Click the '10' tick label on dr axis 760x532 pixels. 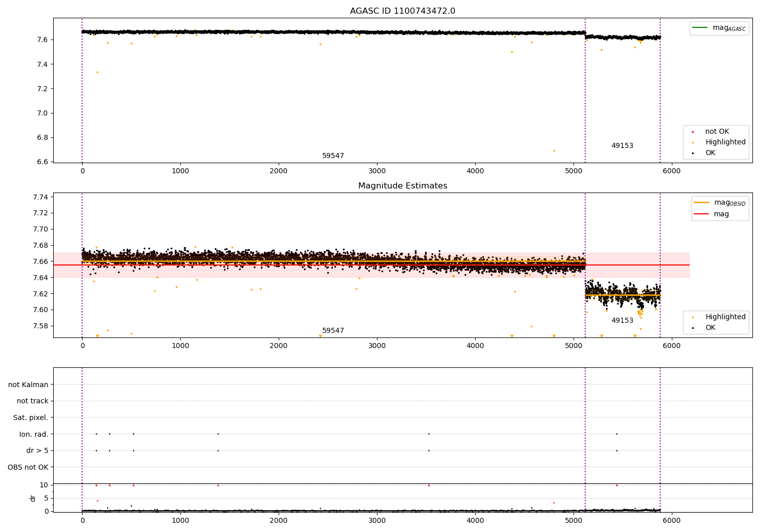click(x=44, y=485)
